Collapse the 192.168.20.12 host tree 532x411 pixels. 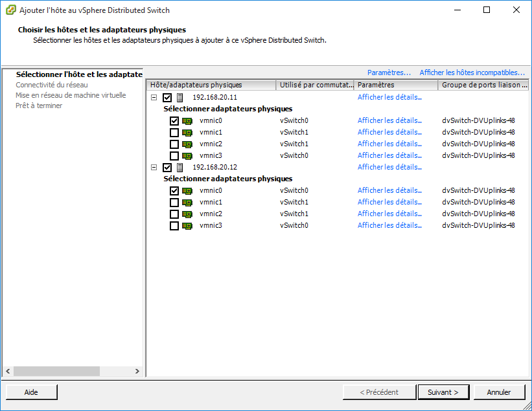[154, 168]
